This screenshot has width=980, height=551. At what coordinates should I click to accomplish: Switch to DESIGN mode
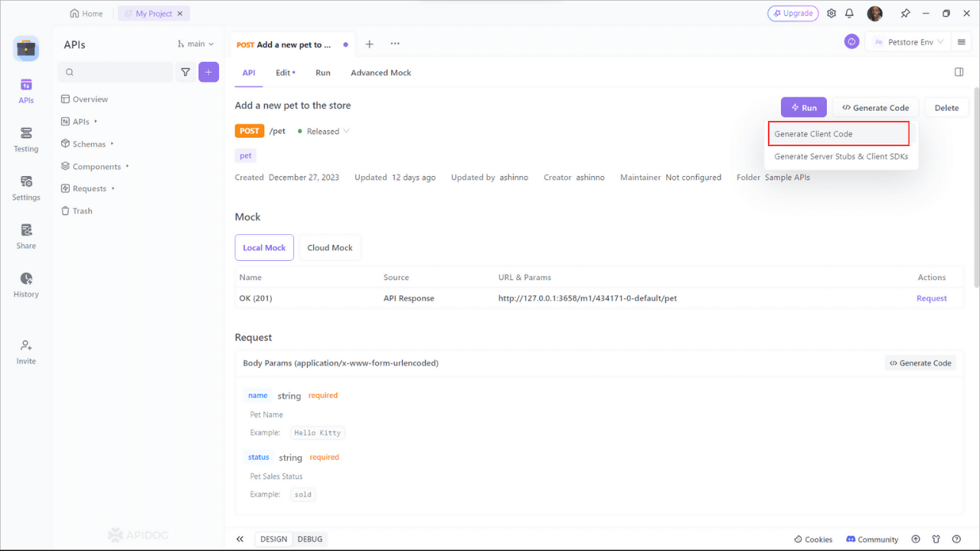[x=273, y=539]
